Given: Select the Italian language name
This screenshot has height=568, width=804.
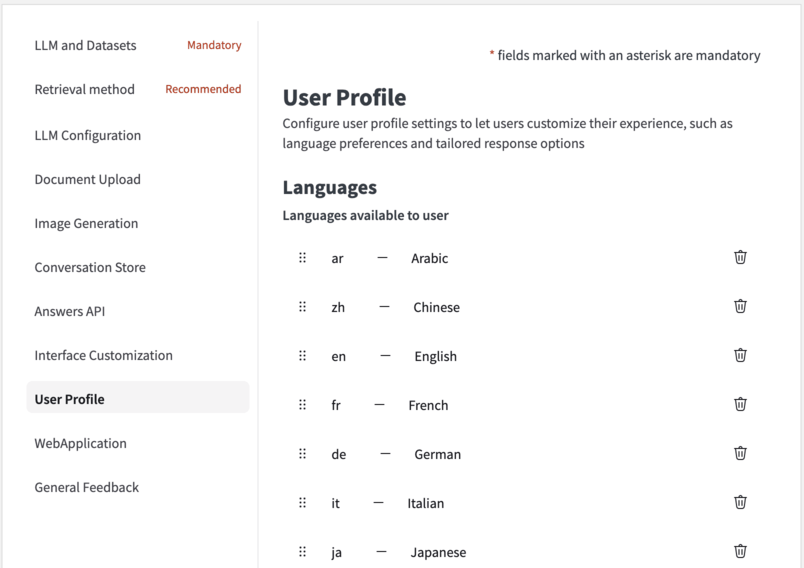Looking at the screenshot, I should pos(426,503).
